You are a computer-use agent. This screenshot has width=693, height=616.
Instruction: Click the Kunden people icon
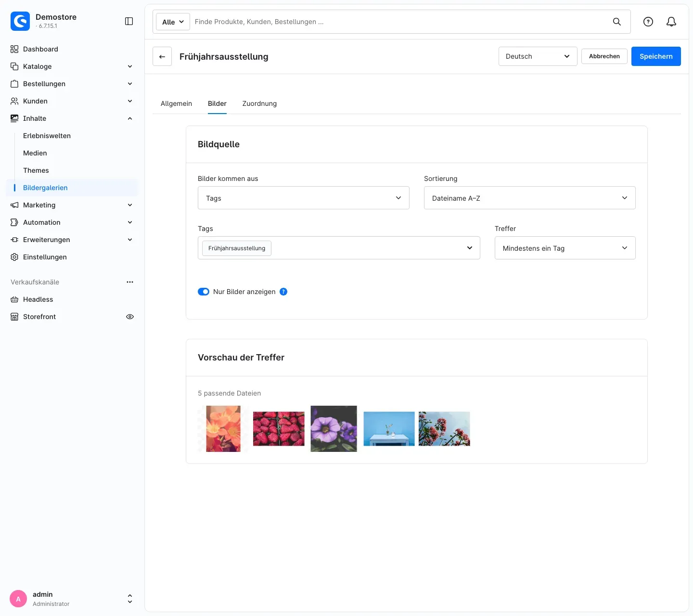pos(14,101)
